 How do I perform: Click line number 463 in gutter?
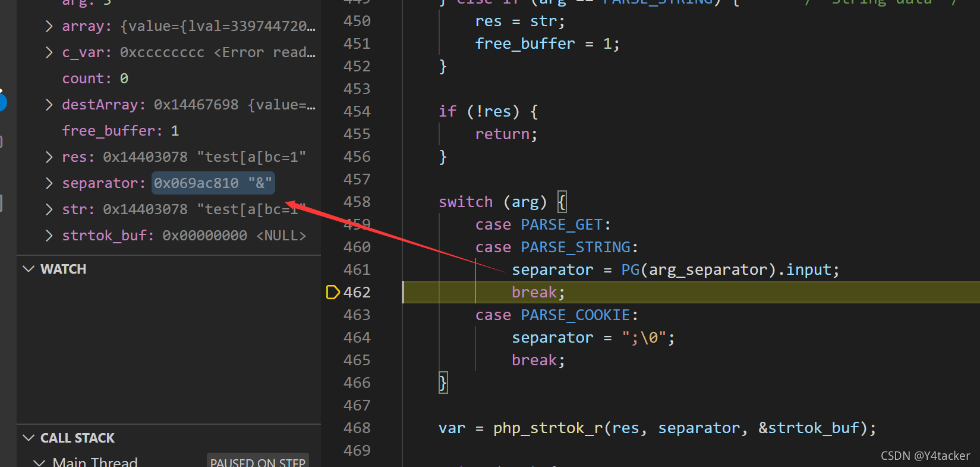click(x=357, y=315)
